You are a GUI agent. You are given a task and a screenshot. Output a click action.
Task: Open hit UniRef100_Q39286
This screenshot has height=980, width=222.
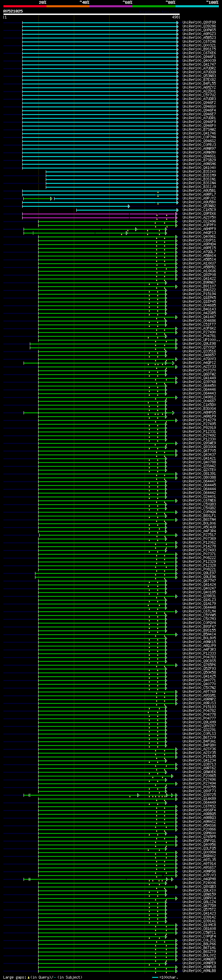pos(199,26)
